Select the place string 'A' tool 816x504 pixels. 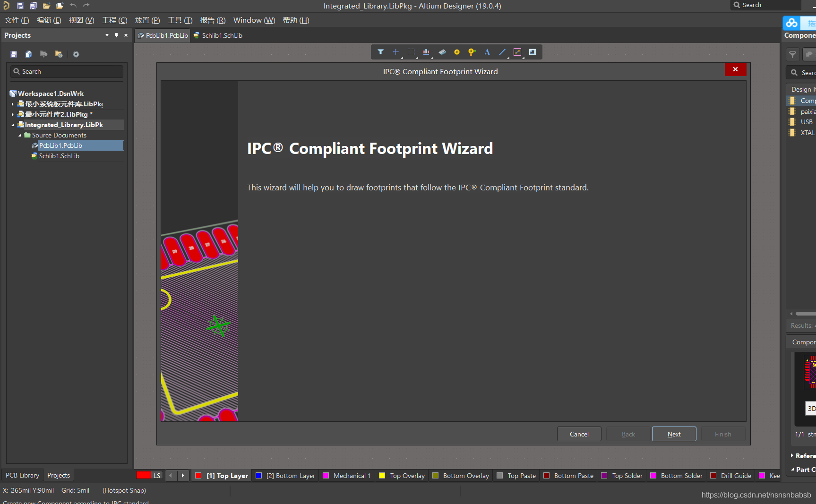(x=487, y=52)
